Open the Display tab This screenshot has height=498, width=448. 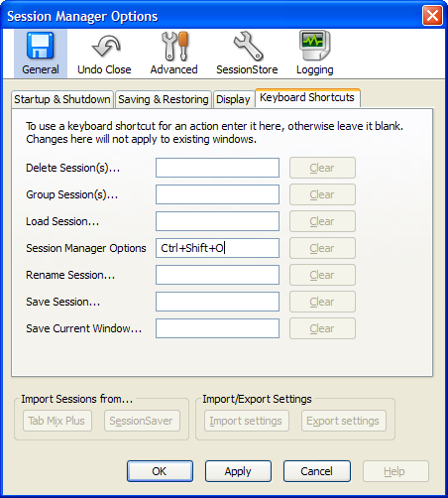point(233,99)
